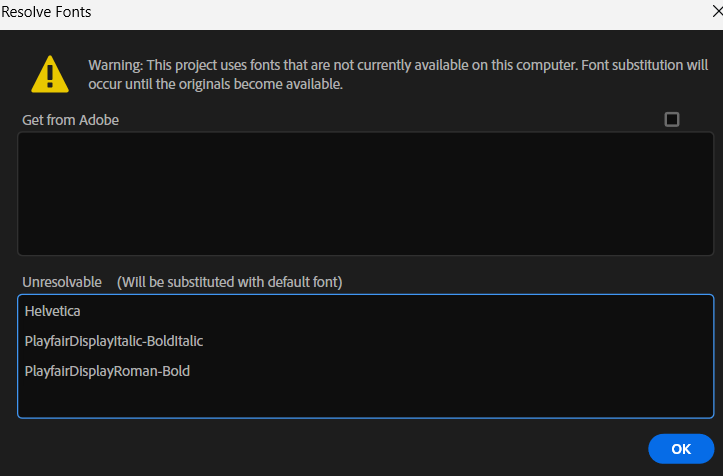
Task: Select the PlayfairDisplayItalic-BoldItalic font entry
Action: point(114,342)
